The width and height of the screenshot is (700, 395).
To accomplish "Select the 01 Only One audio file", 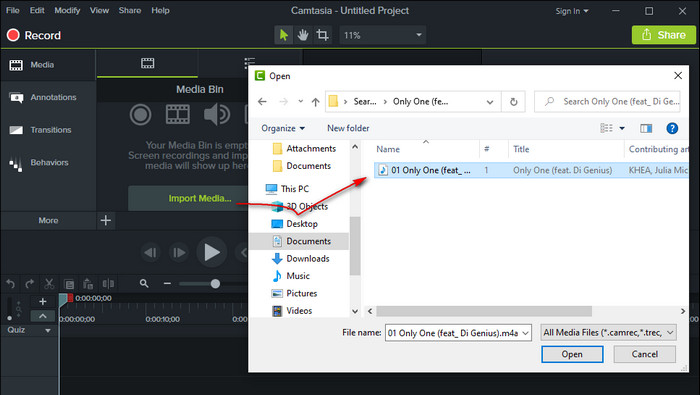I will (531, 170).
